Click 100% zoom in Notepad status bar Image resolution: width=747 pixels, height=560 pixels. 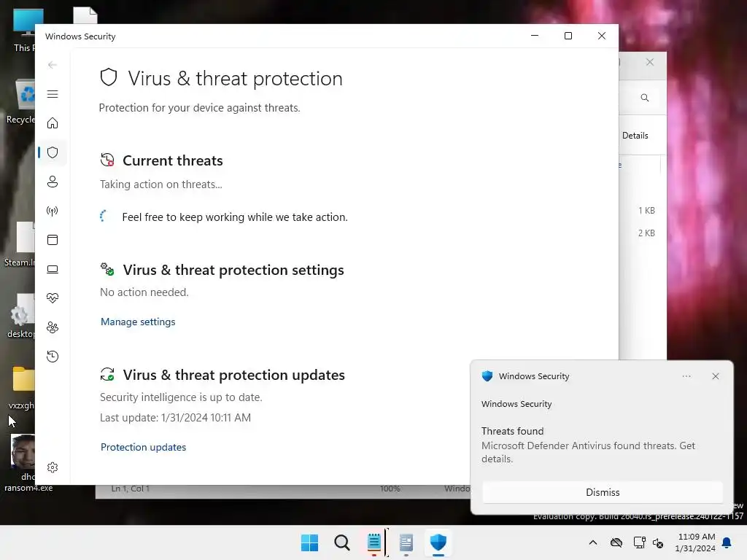click(x=390, y=489)
